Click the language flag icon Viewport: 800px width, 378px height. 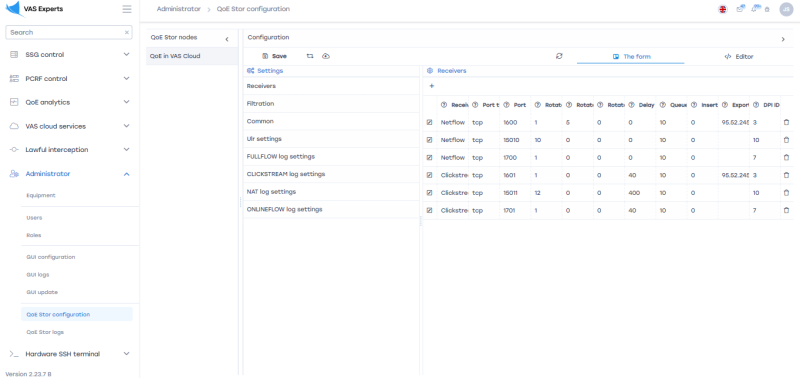pyautogui.click(x=722, y=9)
